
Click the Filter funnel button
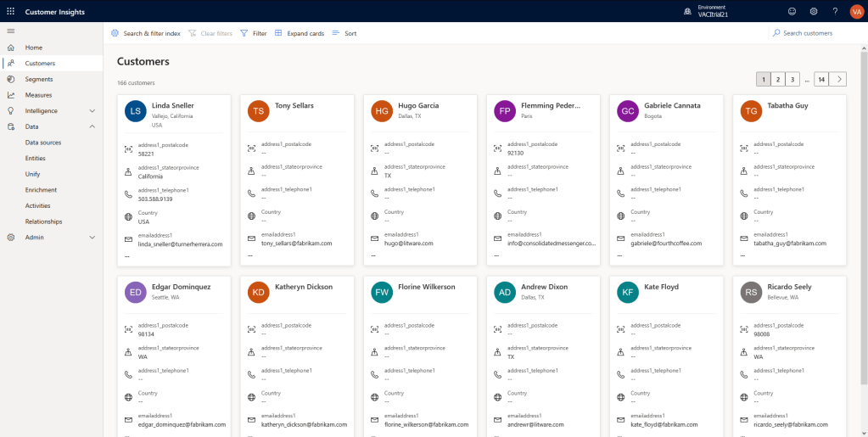coord(254,33)
